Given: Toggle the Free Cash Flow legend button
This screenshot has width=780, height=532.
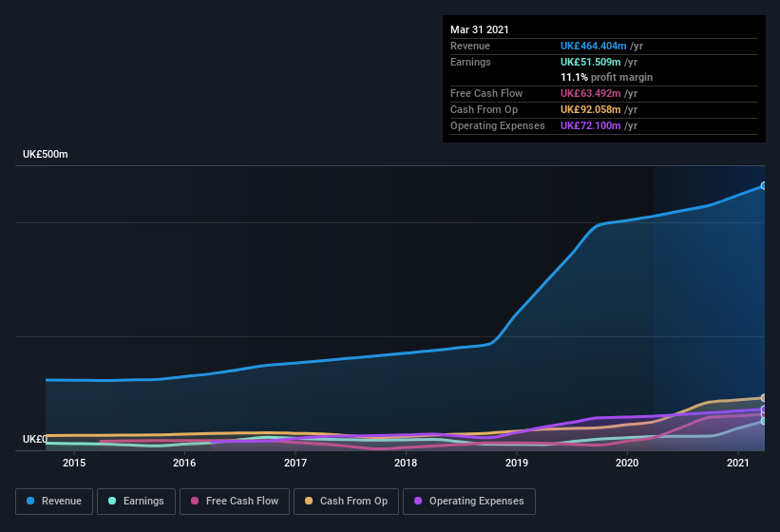Looking at the screenshot, I should click(235, 502).
